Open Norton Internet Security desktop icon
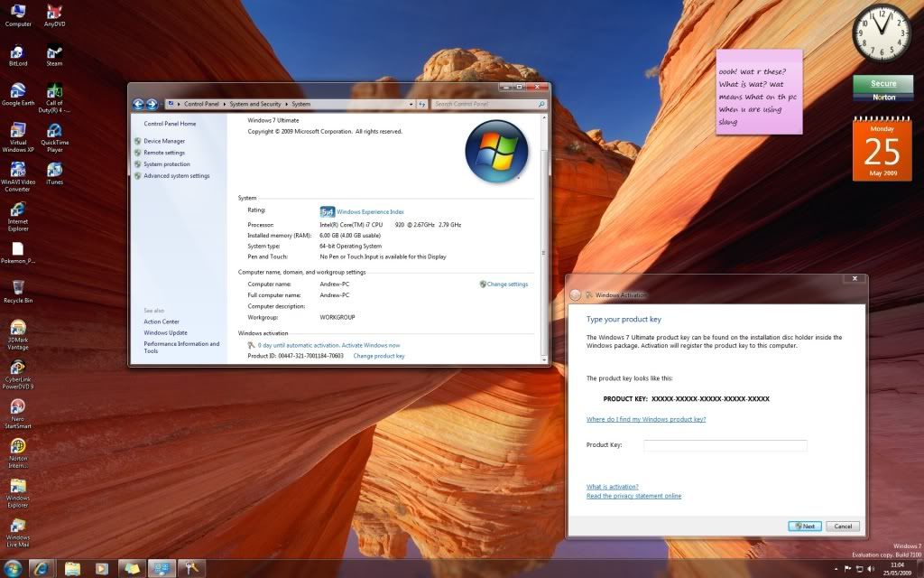The image size is (924, 578). 18,453
